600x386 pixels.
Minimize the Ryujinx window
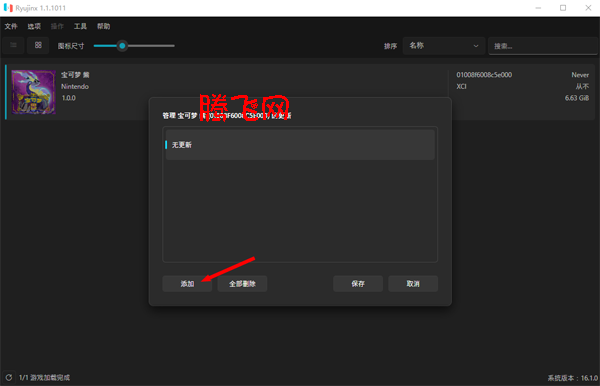click(x=538, y=8)
